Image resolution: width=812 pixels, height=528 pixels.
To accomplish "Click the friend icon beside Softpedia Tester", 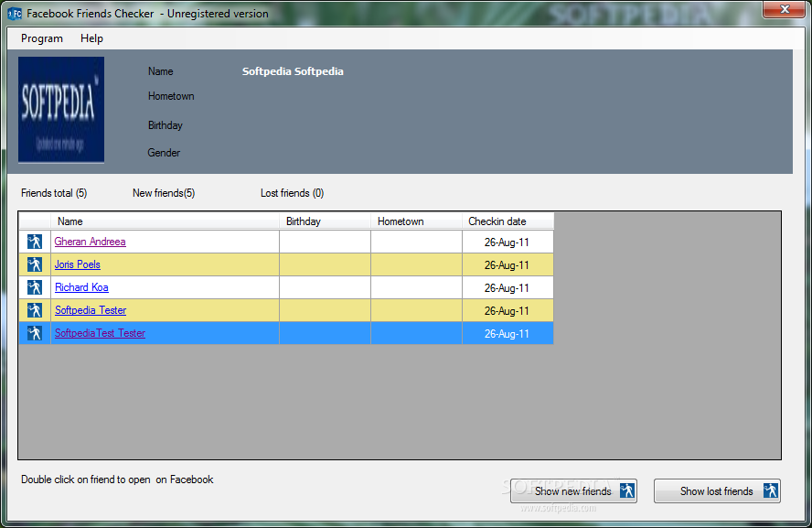I will (35, 310).
